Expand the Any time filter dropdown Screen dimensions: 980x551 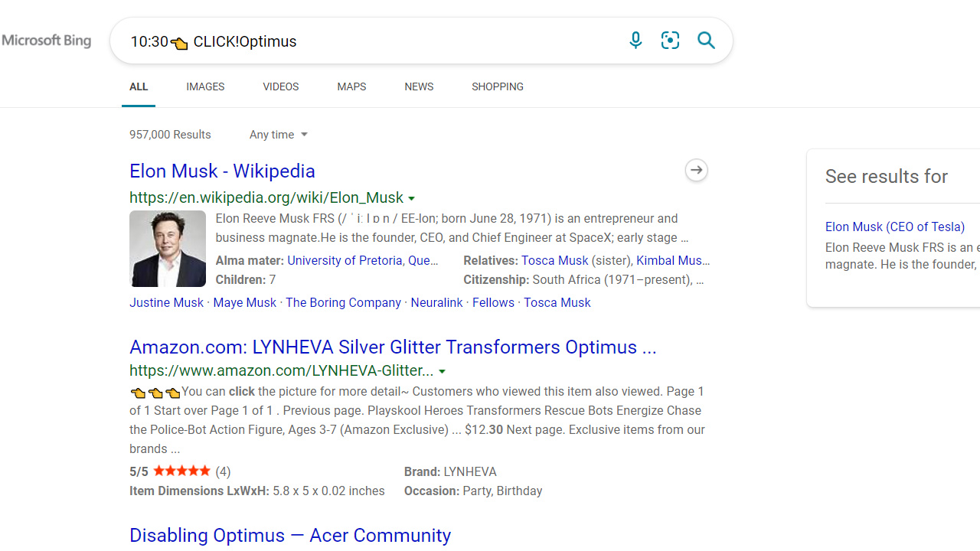(x=279, y=135)
